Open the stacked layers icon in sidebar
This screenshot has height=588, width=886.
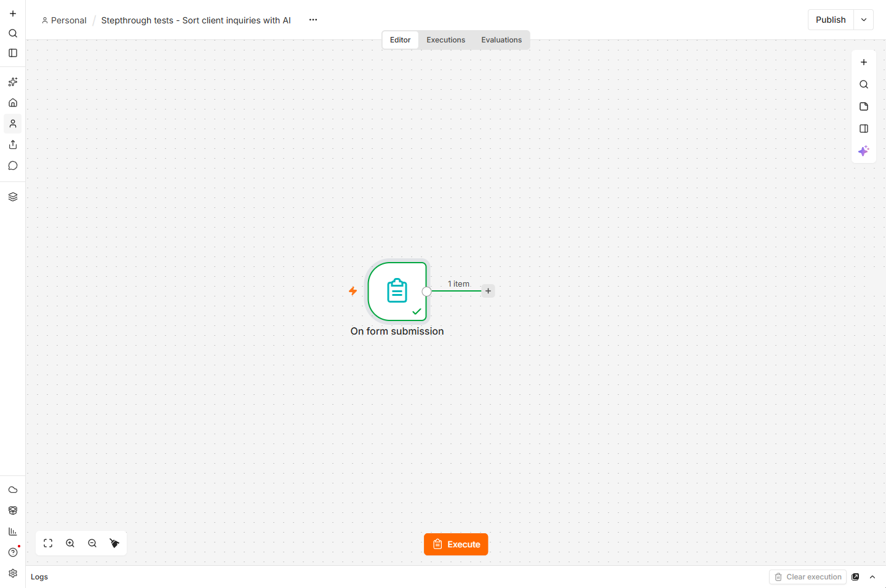tap(13, 197)
